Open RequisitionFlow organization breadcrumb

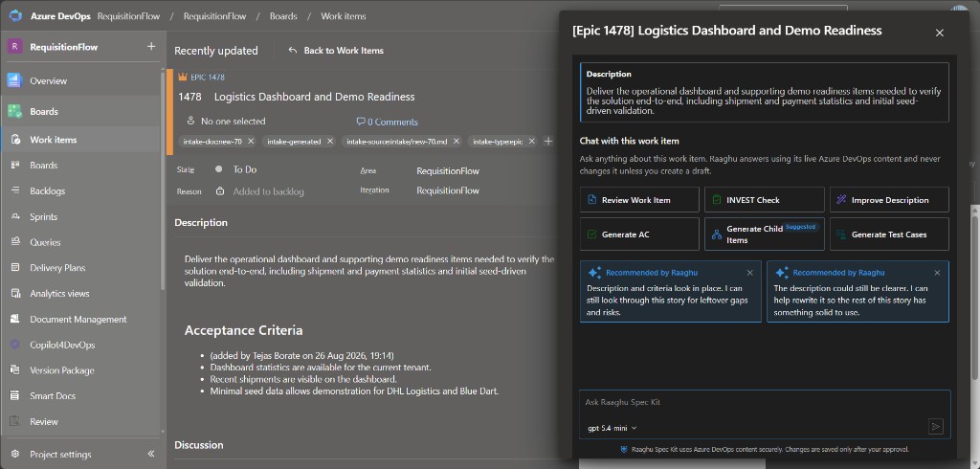(129, 16)
